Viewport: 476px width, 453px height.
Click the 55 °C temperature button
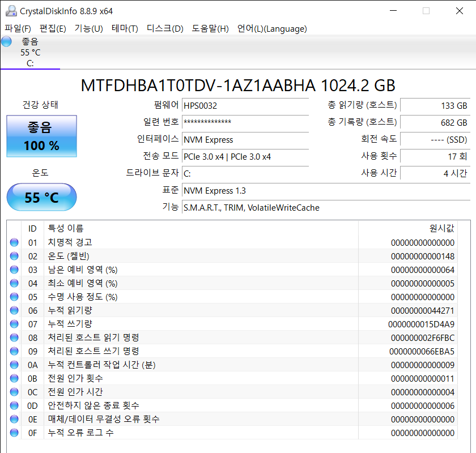[x=41, y=197]
